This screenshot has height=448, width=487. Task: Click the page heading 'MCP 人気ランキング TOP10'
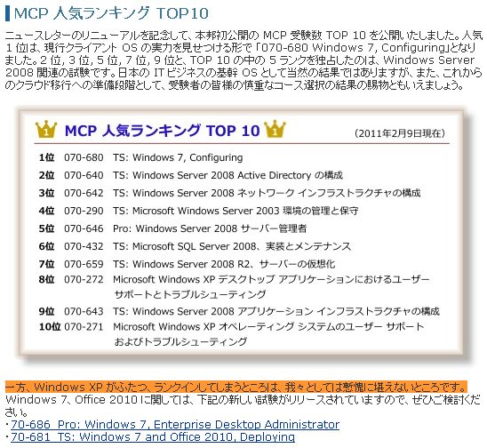point(111,13)
